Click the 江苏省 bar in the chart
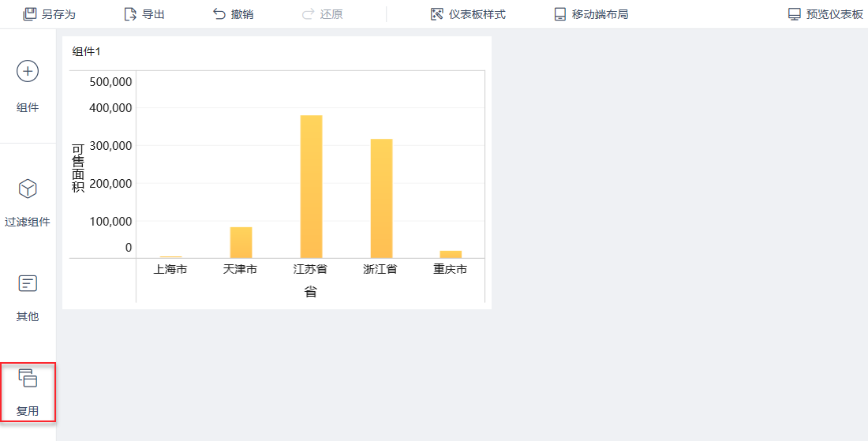Image resolution: width=868 pixels, height=441 pixels. click(311, 187)
